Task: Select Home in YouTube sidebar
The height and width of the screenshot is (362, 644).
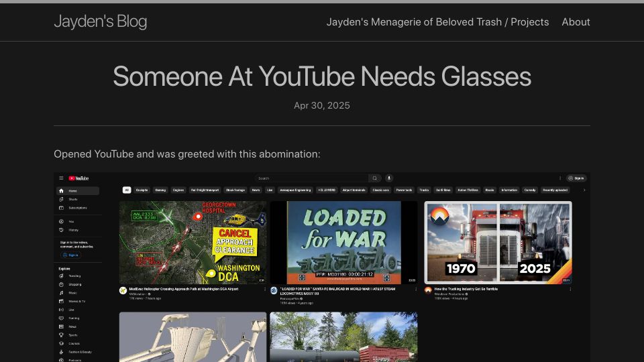Action: 78,191
